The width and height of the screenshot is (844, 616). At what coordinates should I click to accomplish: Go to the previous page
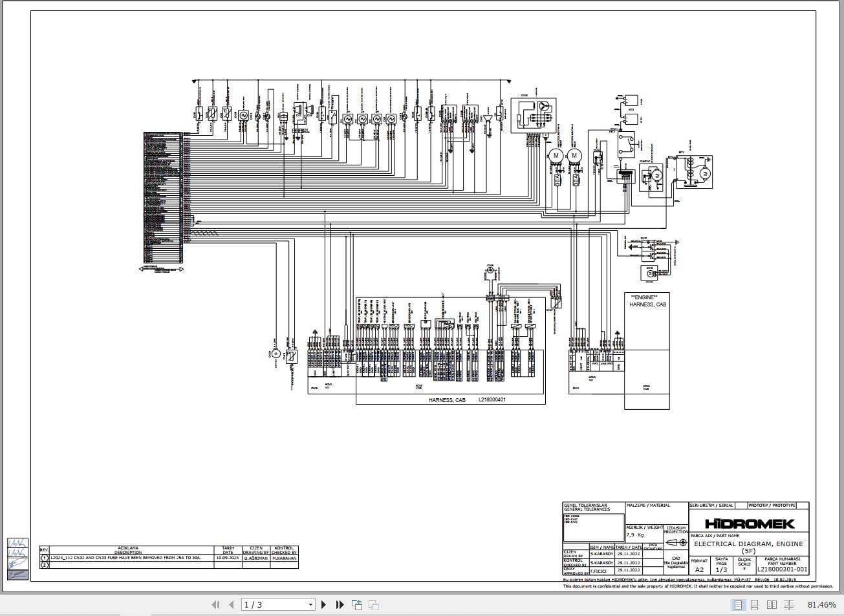232,605
